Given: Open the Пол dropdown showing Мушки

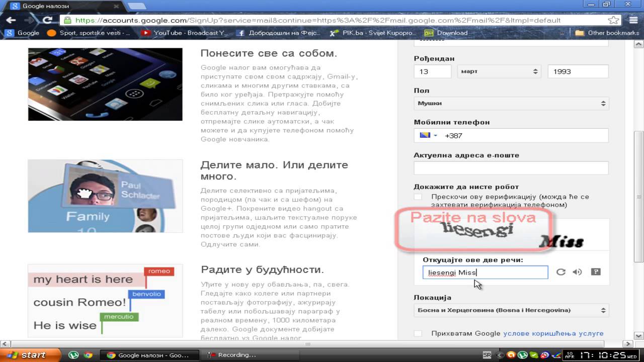Looking at the screenshot, I should click(x=511, y=103).
